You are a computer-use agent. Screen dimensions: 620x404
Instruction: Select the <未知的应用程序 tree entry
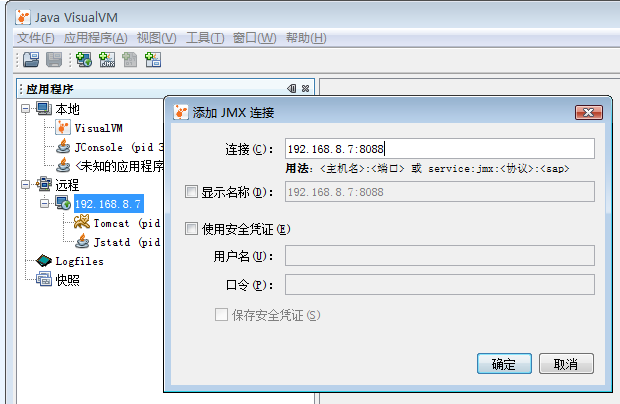tap(119, 166)
